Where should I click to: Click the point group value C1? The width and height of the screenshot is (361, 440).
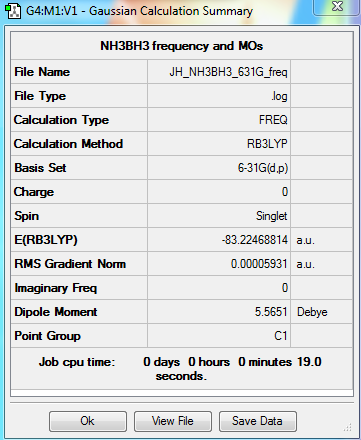click(x=281, y=336)
